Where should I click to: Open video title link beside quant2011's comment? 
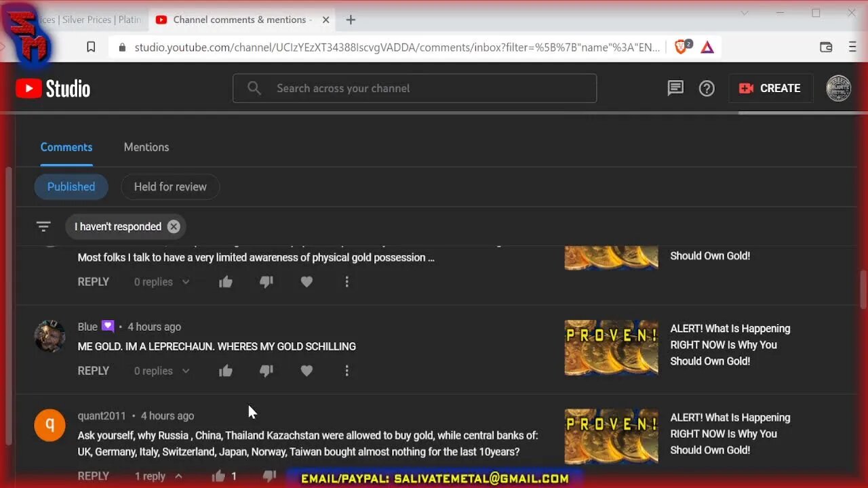coord(730,434)
